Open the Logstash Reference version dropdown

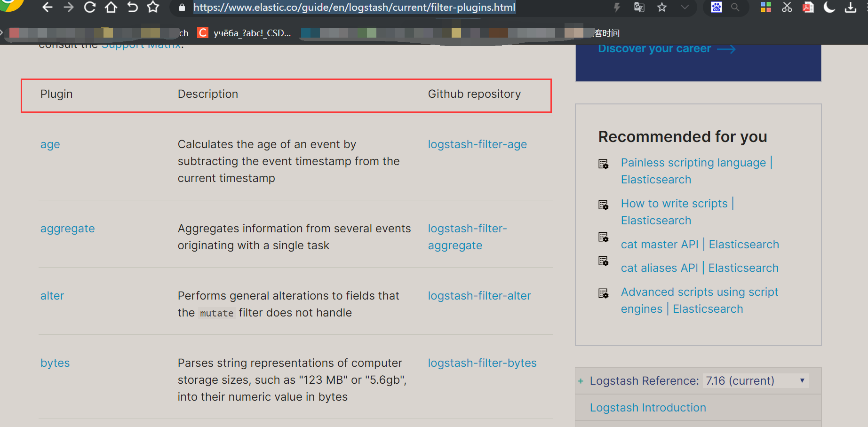(x=755, y=380)
